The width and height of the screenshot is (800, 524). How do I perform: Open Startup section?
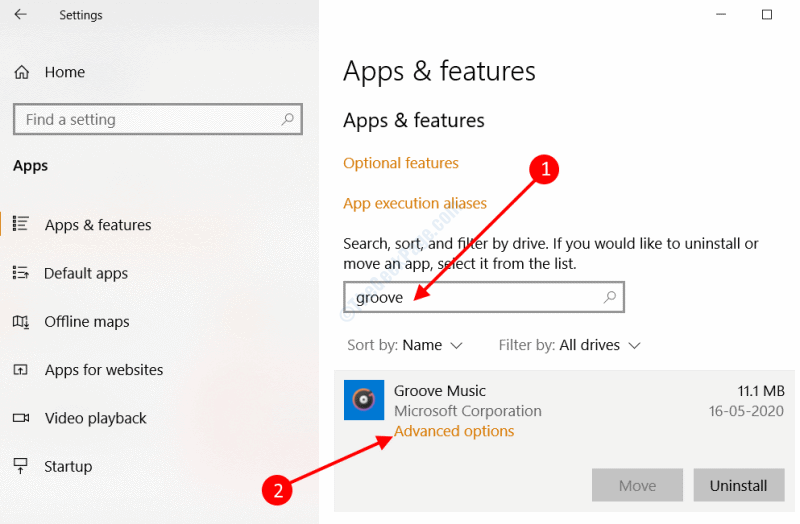[x=68, y=466]
